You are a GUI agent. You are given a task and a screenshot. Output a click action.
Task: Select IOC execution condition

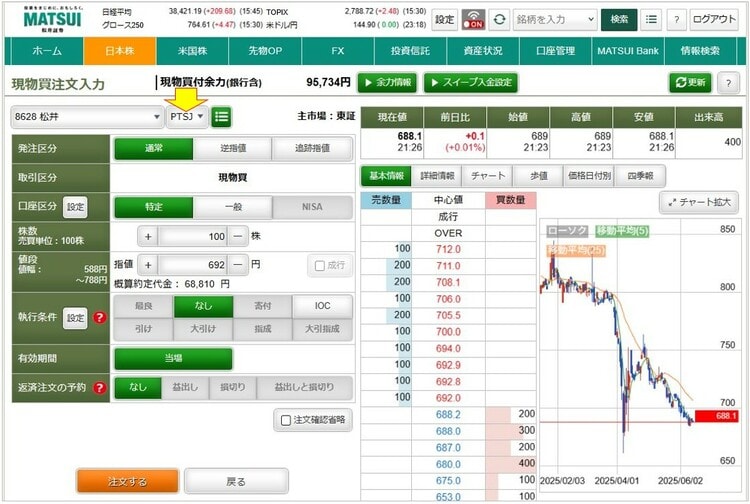point(322,306)
